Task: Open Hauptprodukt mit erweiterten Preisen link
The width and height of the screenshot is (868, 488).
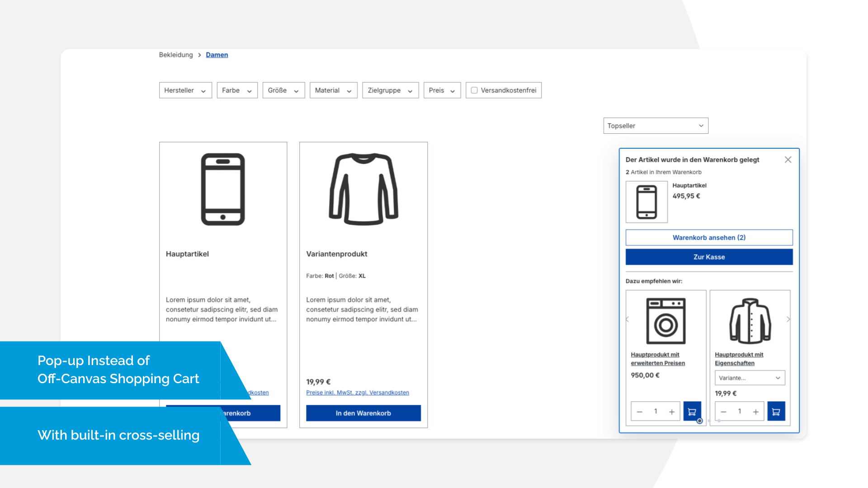Action: tap(658, 359)
